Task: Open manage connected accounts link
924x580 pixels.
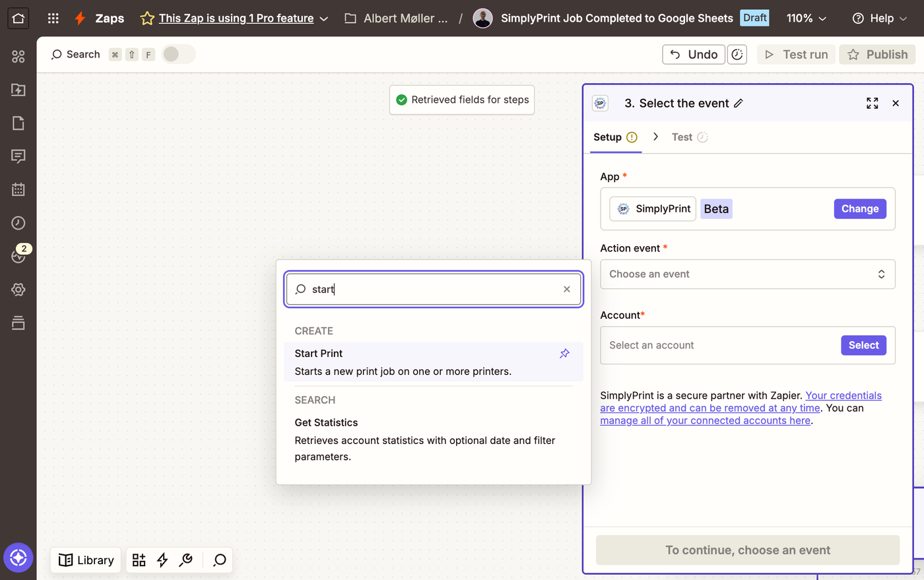Action: pos(705,421)
